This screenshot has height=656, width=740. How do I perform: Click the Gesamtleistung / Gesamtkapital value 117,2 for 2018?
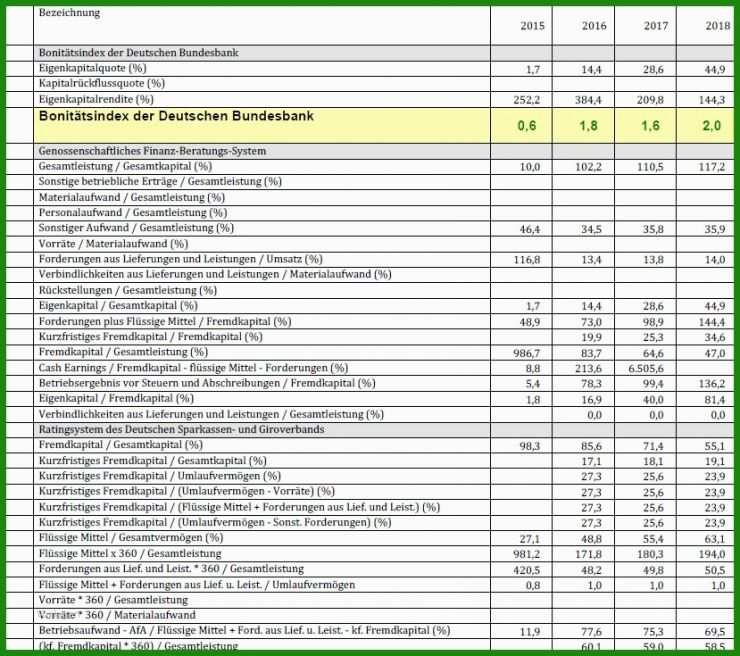712,167
